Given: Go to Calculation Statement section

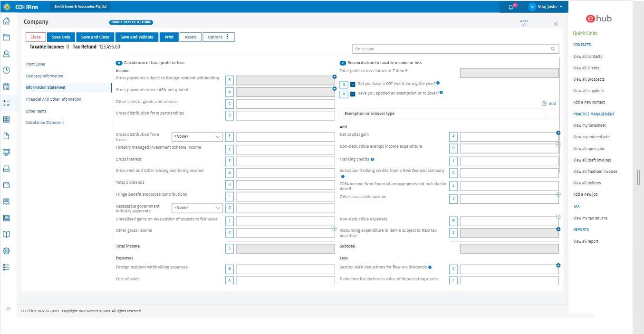Looking at the screenshot, I should pyautogui.click(x=45, y=123).
